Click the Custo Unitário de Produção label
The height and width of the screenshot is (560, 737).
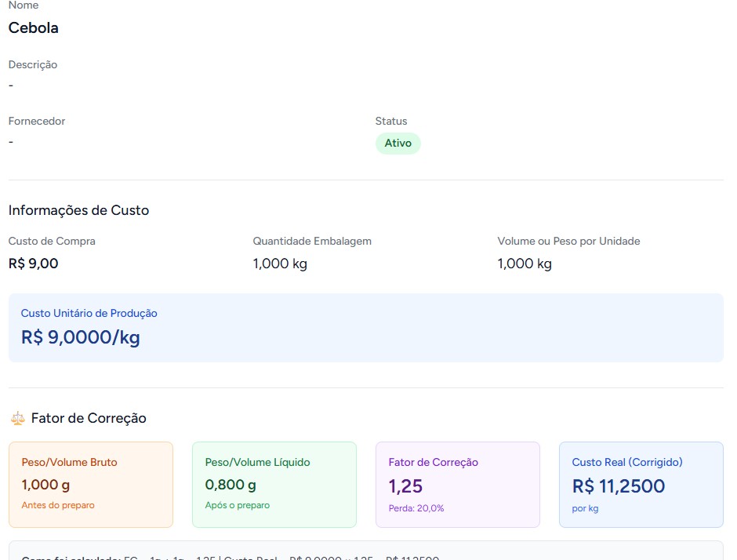coord(89,314)
